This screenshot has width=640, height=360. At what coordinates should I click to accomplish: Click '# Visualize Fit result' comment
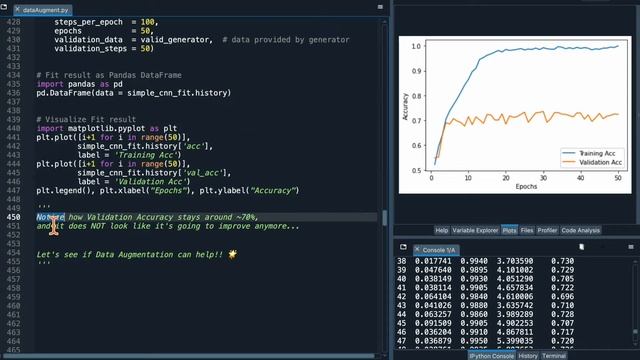(x=86, y=120)
